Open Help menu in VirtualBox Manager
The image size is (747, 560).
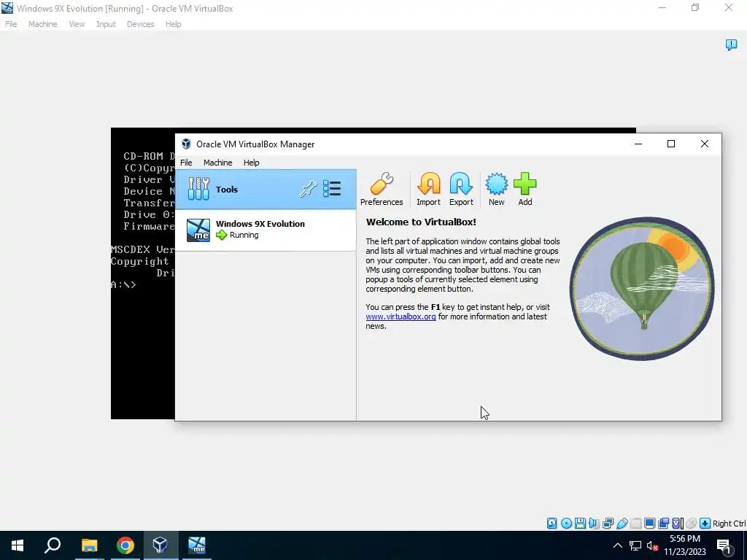(251, 163)
